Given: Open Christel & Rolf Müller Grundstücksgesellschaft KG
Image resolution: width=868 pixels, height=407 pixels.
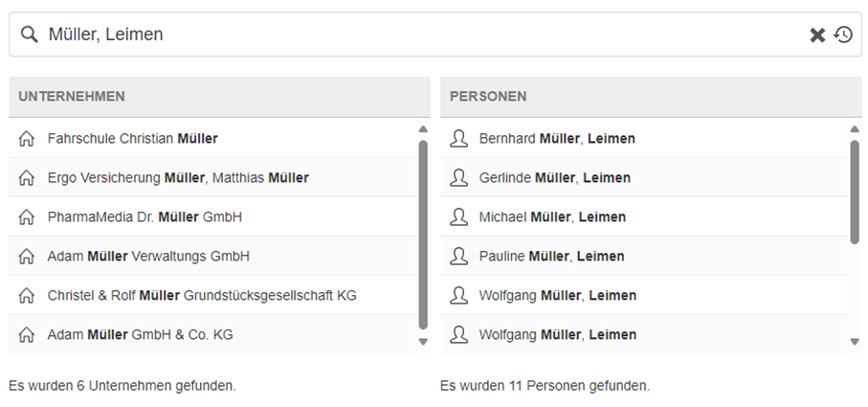Looking at the screenshot, I should pos(202,296).
